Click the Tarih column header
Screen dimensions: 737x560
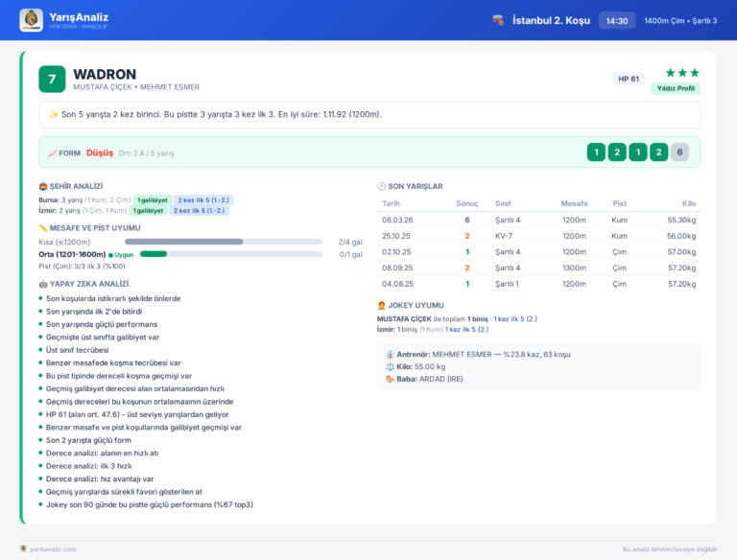(x=391, y=203)
